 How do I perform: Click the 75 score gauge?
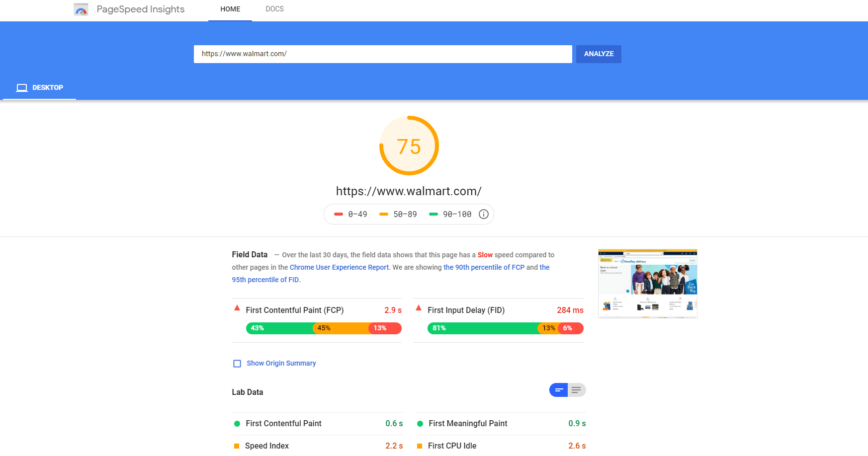(409, 146)
